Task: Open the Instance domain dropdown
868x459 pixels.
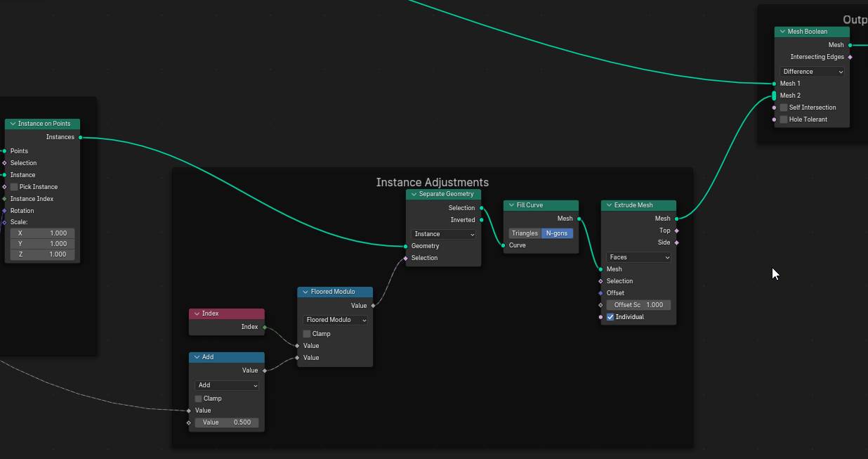Action: [443, 234]
